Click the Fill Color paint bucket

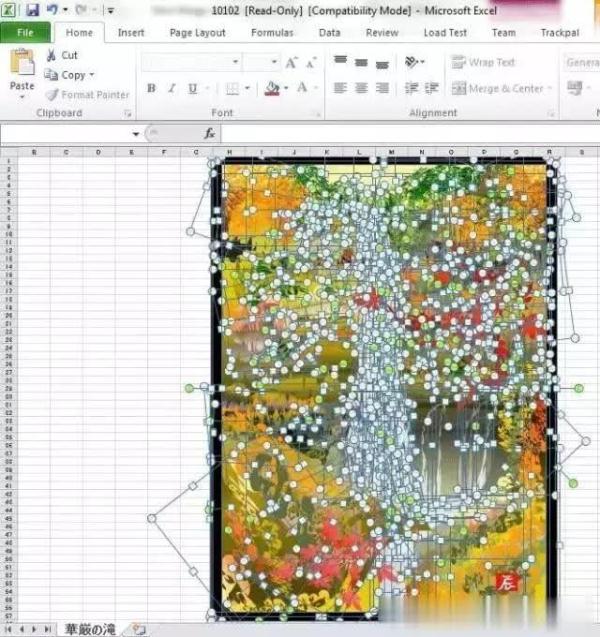pos(272,88)
